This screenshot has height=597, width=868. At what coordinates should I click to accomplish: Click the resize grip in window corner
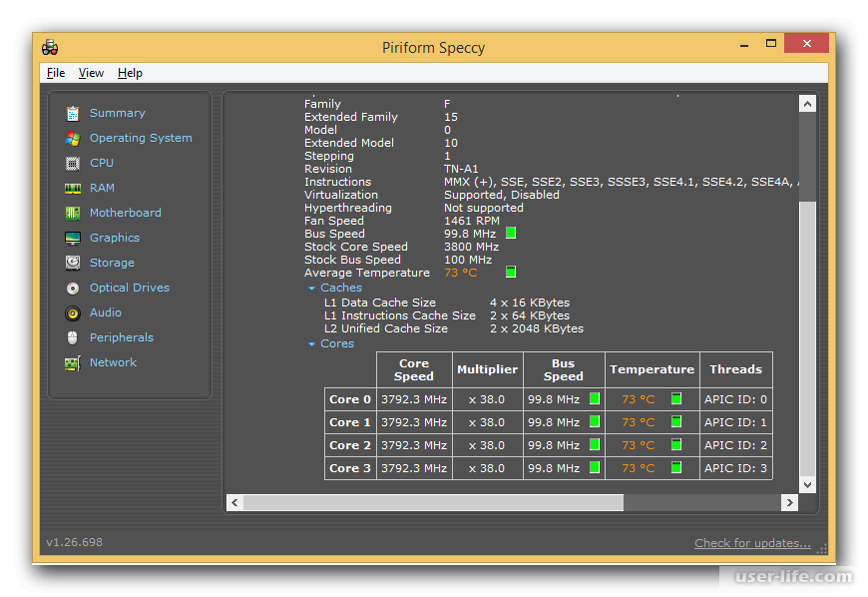click(822, 549)
